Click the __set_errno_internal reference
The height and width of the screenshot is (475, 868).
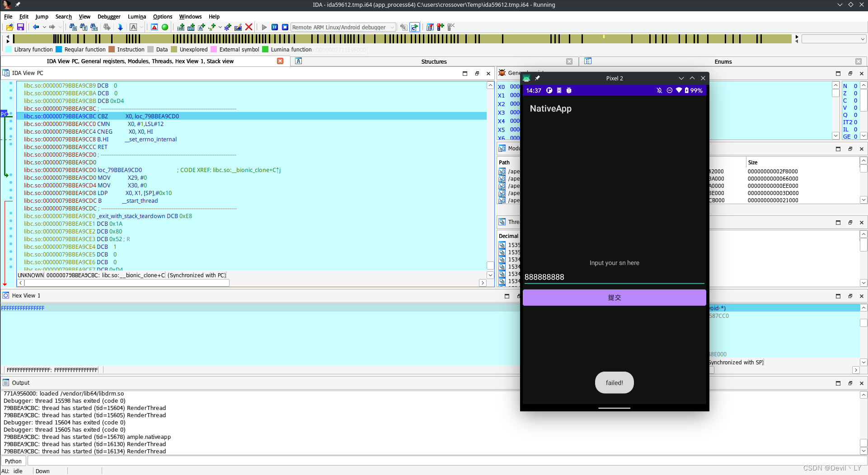pyautogui.click(x=151, y=139)
